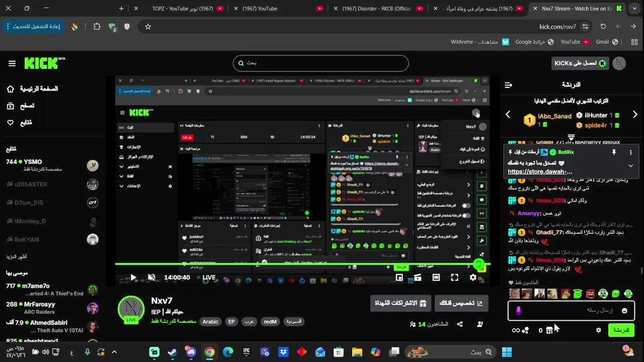Open متابع following in sidebar
Screen dimensions: 644x362
(x=19, y=122)
